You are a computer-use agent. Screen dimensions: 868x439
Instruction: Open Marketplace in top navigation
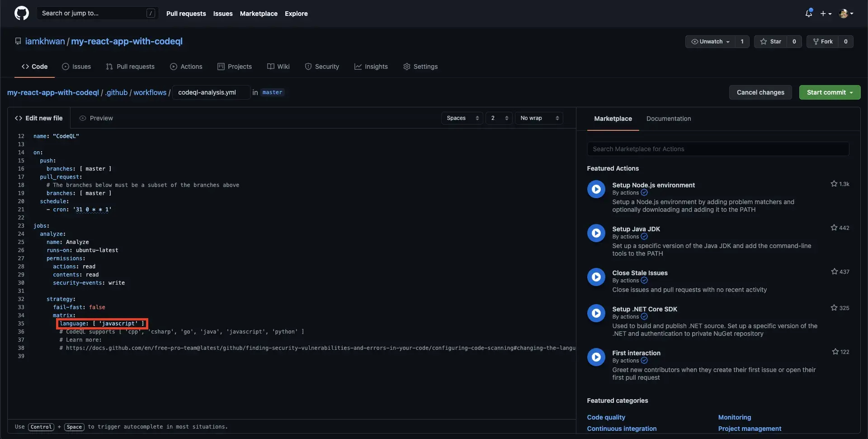click(x=259, y=14)
